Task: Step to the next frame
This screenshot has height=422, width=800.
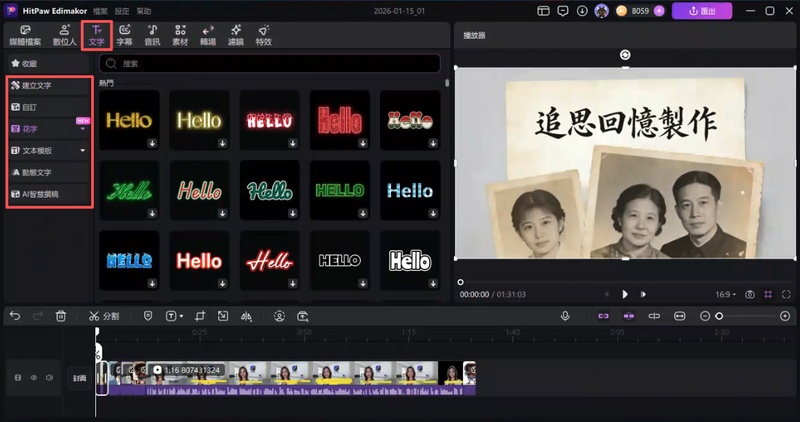Action: tap(643, 294)
